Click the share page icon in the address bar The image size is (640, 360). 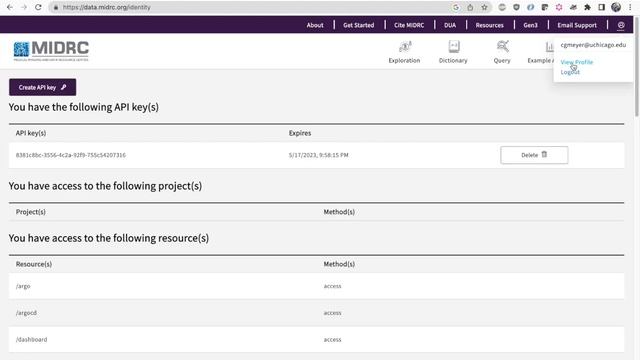click(470, 7)
